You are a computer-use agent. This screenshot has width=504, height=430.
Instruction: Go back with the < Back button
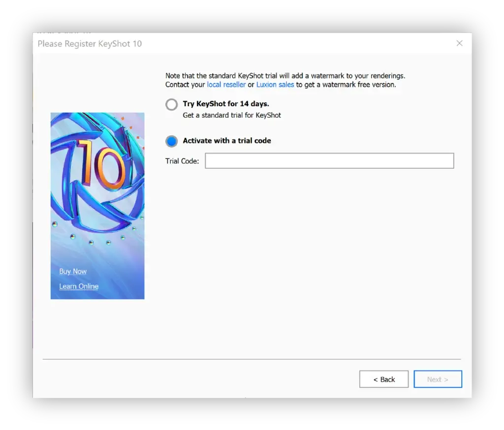pyautogui.click(x=384, y=379)
